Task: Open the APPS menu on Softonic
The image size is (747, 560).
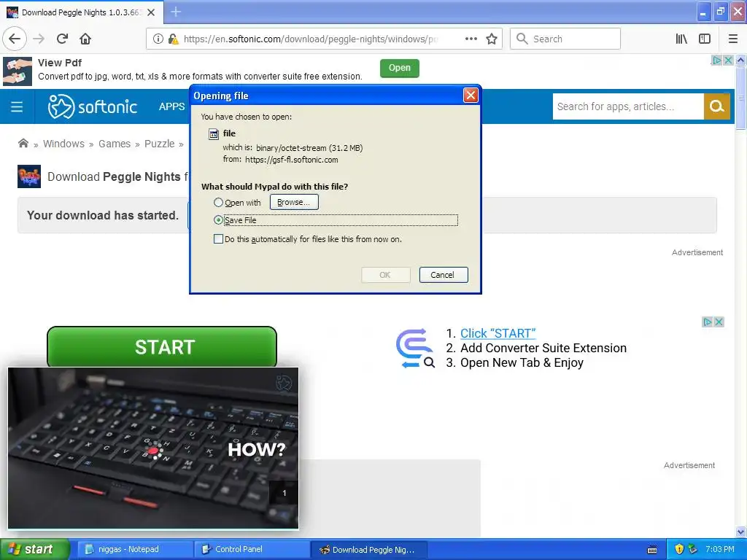Action: click(171, 106)
